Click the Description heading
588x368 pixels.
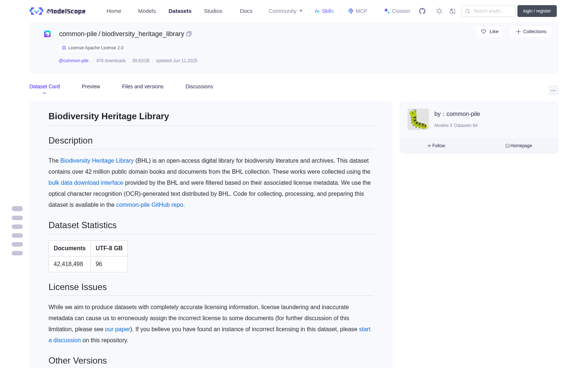(71, 141)
